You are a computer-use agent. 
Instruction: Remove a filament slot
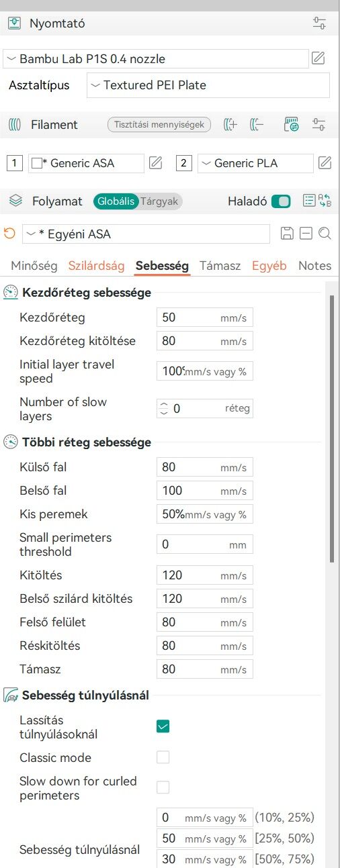(x=256, y=124)
